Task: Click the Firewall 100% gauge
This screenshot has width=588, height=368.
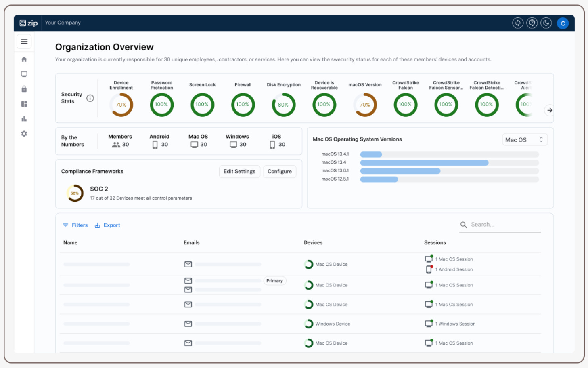Action: [243, 105]
